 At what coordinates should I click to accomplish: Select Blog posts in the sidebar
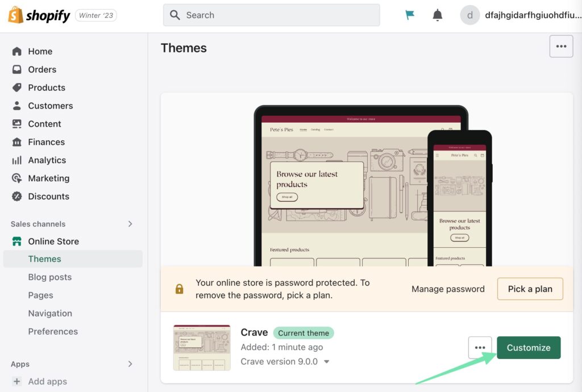pos(50,277)
